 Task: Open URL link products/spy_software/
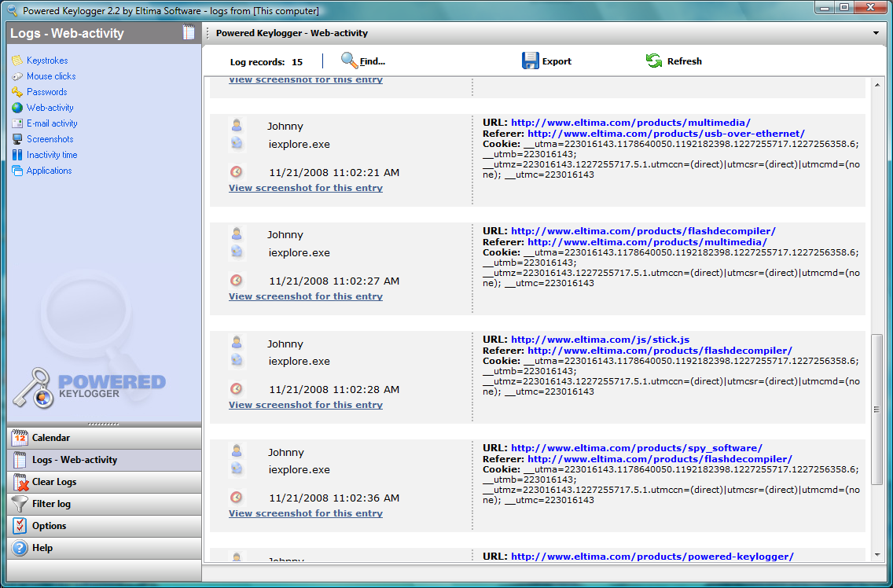[x=636, y=448]
